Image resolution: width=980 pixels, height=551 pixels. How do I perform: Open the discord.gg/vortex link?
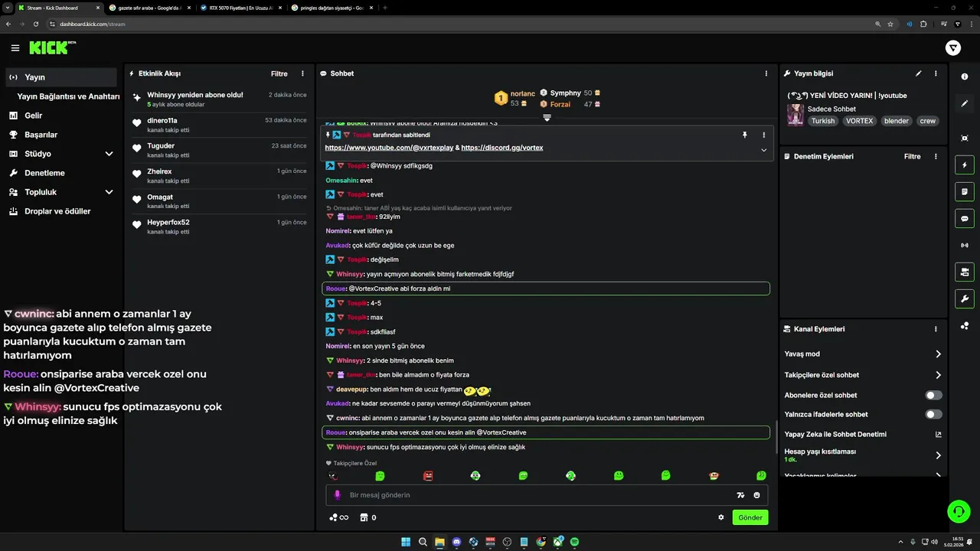coord(502,147)
